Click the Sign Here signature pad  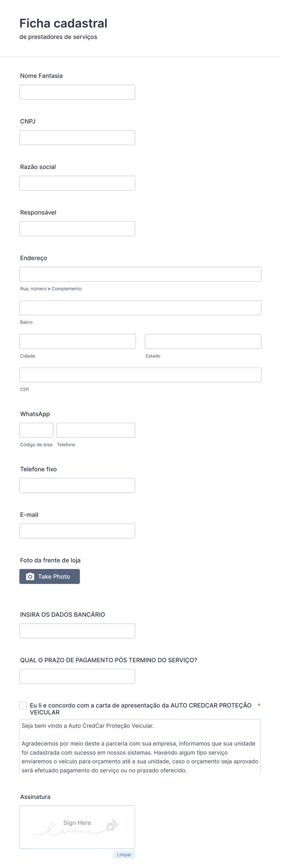pos(77,827)
